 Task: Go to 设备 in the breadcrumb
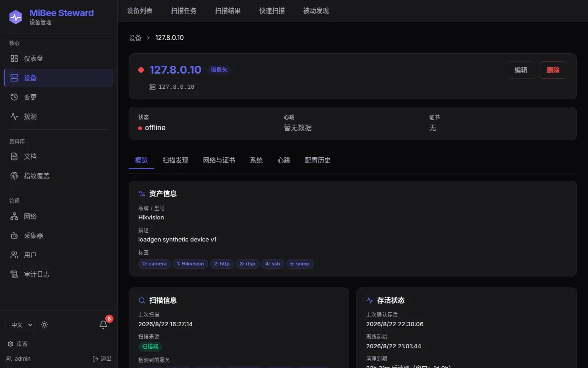(x=135, y=38)
